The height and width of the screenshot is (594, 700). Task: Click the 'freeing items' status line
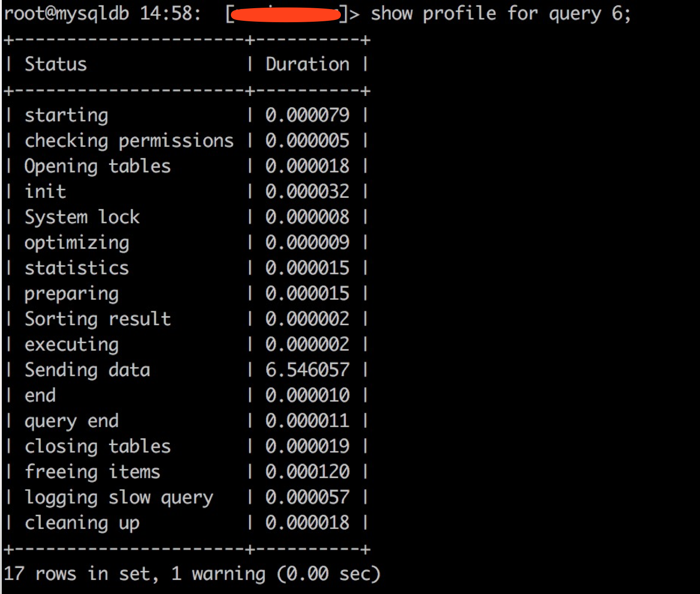pyautogui.click(x=92, y=471)
